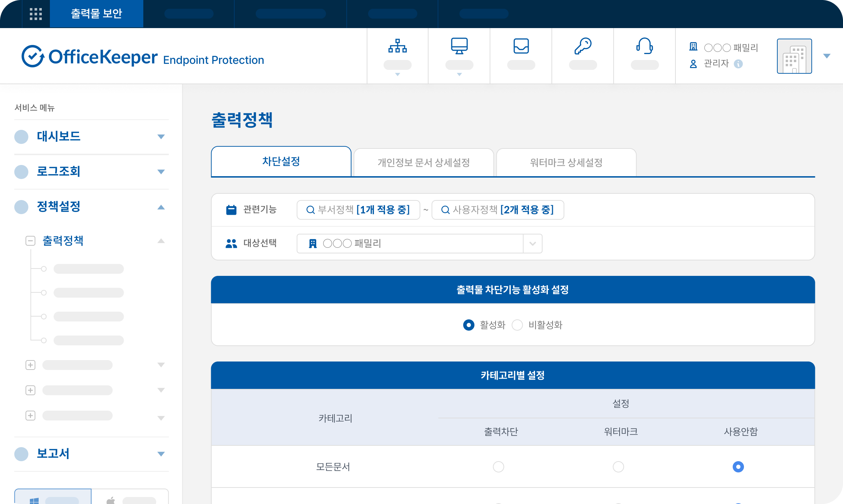Click 부서정책 1개 적용 중 button
The width and height of the screenshot is (843, 504).
[x=358, y=210]
